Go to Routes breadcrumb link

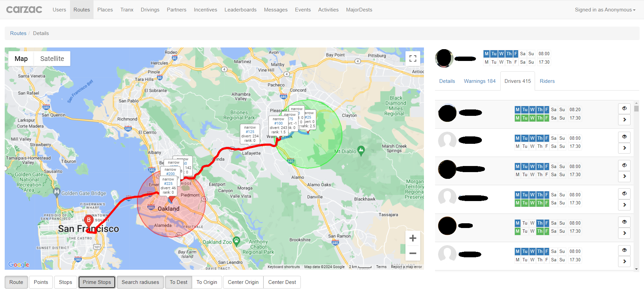pos(18,33)
